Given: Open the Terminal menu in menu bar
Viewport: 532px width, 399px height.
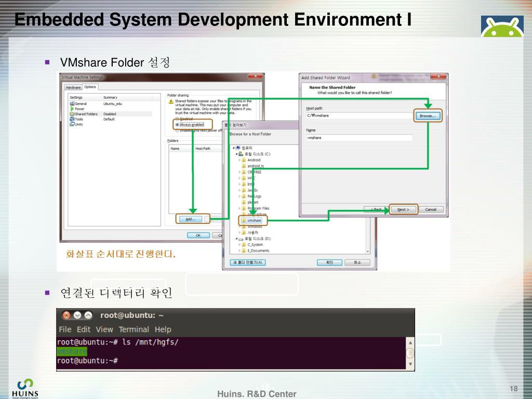Looking at the screenshot, I should coord(134,329).
